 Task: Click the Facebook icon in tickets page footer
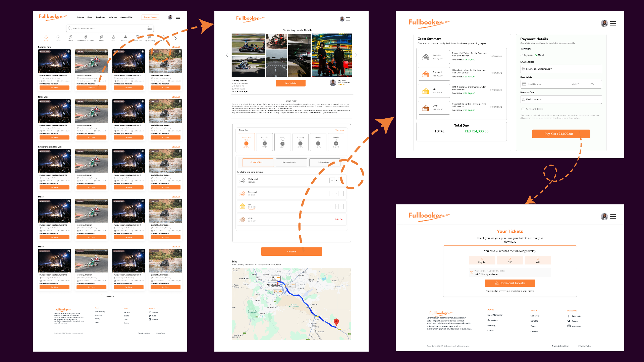[x=569, y=316]
